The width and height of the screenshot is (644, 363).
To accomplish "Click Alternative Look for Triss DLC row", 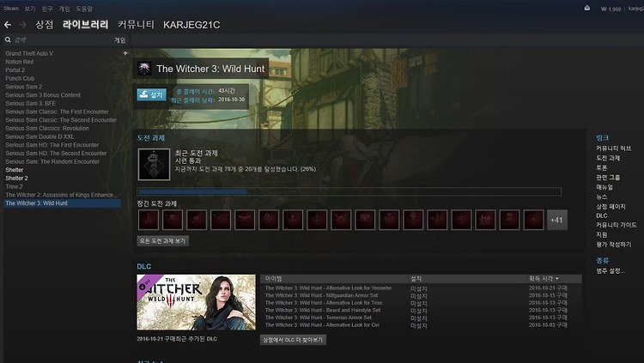I will [x=421, y=303].
